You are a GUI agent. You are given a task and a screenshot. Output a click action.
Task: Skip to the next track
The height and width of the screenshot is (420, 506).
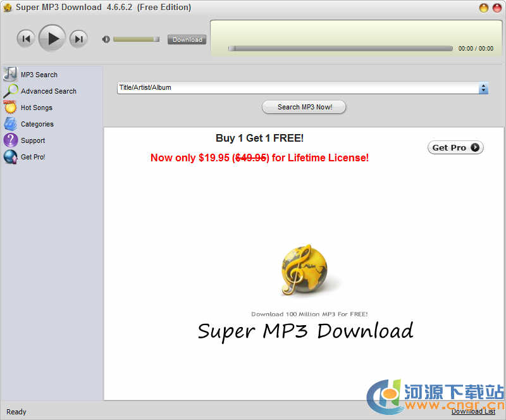pyautogui.click(x=78, y=39)
